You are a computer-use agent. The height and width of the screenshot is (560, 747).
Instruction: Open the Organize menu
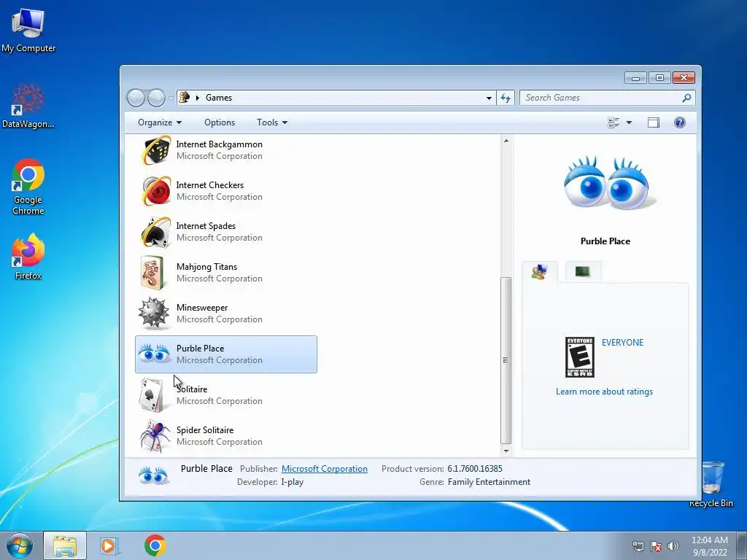click(160, 122)
